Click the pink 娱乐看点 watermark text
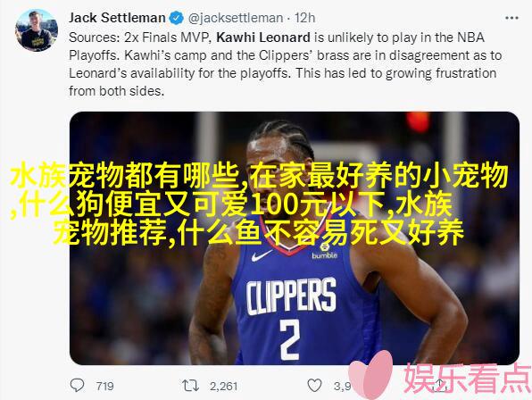The image size is (532, 400). click(467, 378)
